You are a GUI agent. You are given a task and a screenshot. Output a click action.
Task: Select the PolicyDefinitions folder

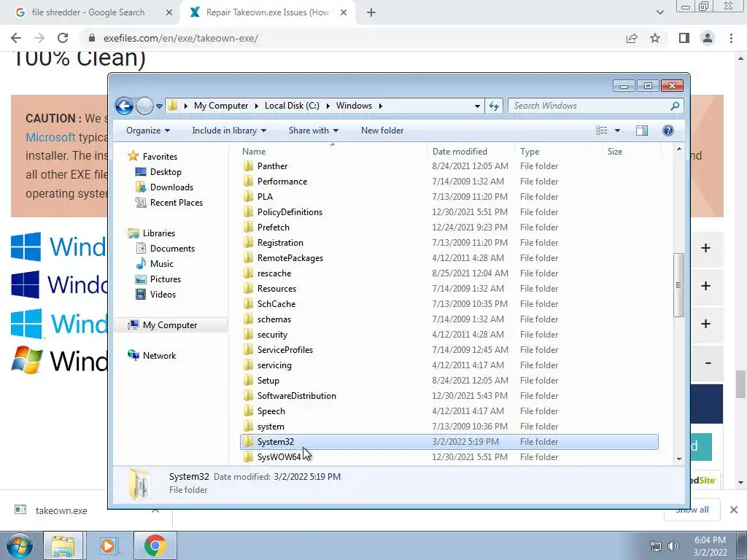(290, 212)
